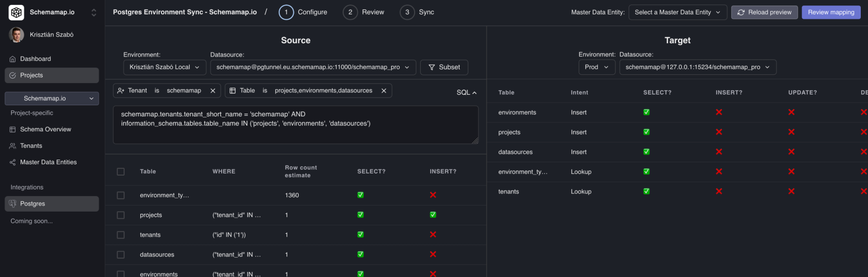868x277 pixels.
Task: Click the Projects check-circle icon
Action: [13, 75]
